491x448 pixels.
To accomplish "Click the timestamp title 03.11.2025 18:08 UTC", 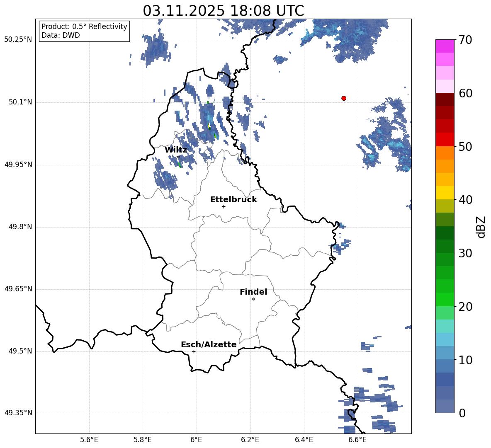I will 224,11.
